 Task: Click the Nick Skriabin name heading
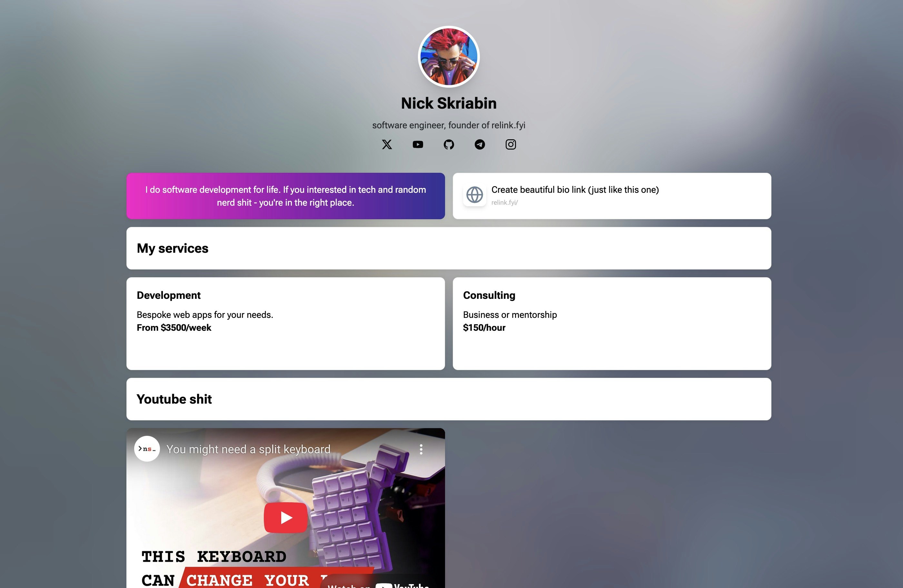click(449, 103)
